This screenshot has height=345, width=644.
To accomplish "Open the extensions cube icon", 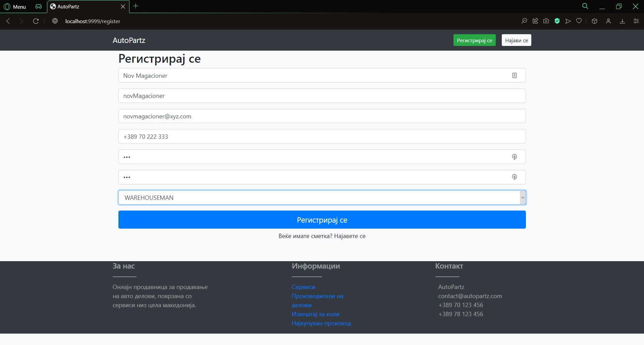I will coord(594,21).
